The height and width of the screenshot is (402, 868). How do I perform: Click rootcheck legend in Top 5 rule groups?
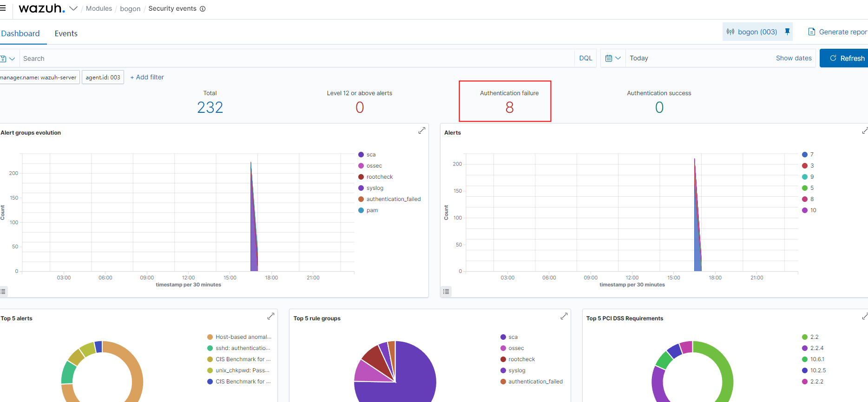point(518,359)
